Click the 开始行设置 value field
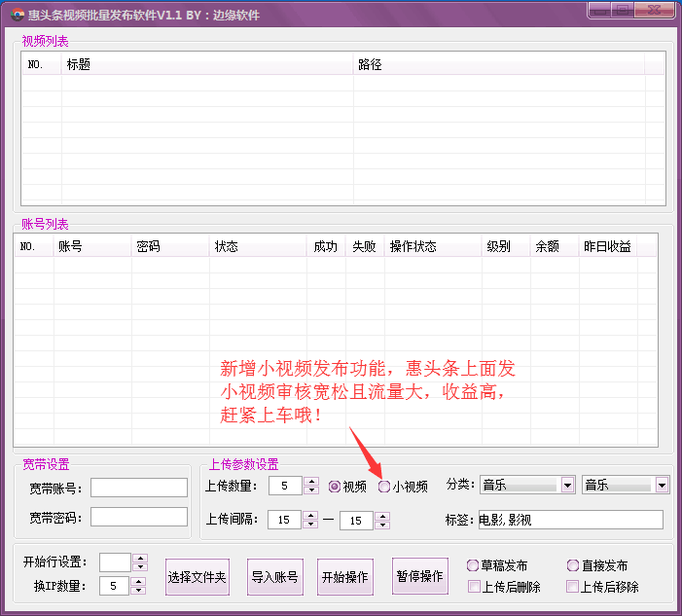 click(115, 562)
